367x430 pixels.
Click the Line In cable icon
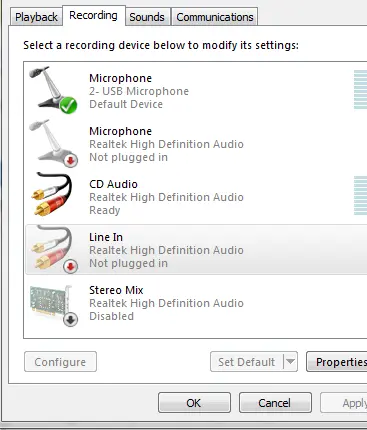[x=53, y=249]
